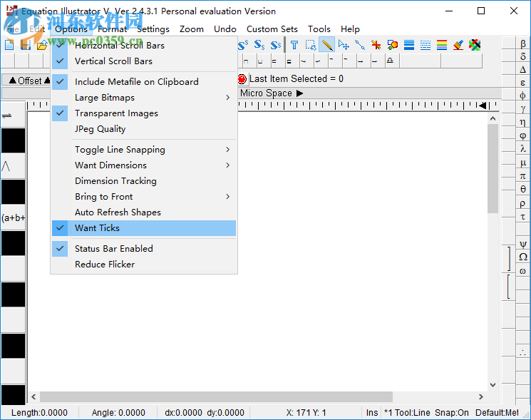The height and width of the screenshot is (420, 531).
Task: Insert the square cap ⊓ symbol
Action: point(246,61)
